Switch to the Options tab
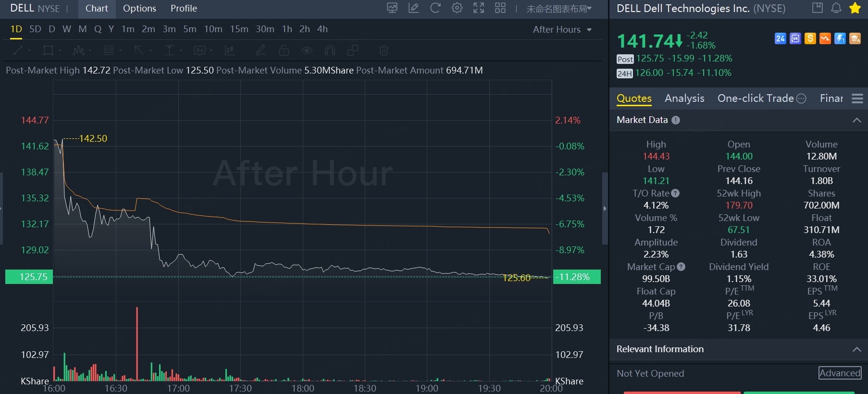Image resolution: width=868 pixels, height=394 pixels. 139,9
